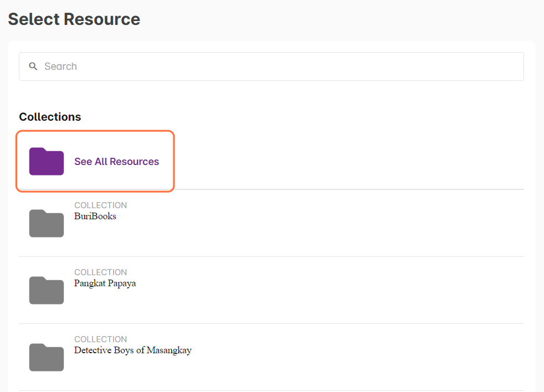Viewport: 544px width, 392px height.
Task: Focus the Search input field
Action: pos(277,66)
